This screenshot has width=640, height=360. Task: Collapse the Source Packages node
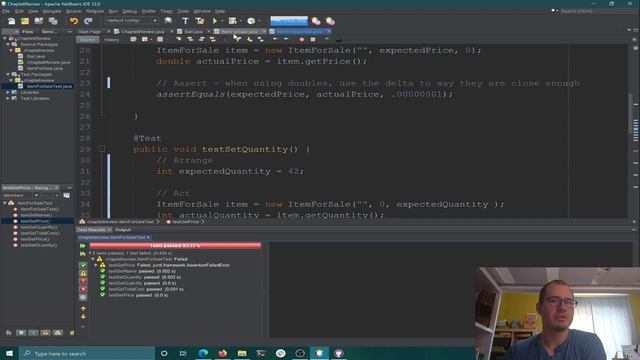8,44
